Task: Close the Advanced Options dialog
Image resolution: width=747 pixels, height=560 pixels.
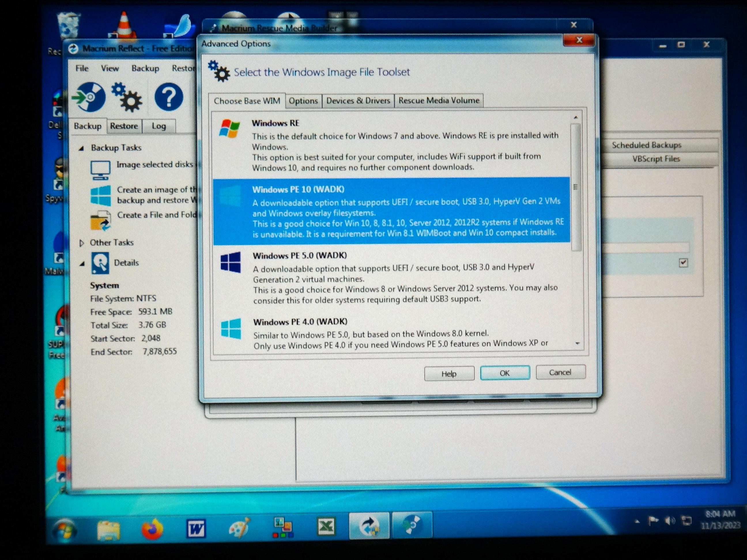Action: pos(579,41)
